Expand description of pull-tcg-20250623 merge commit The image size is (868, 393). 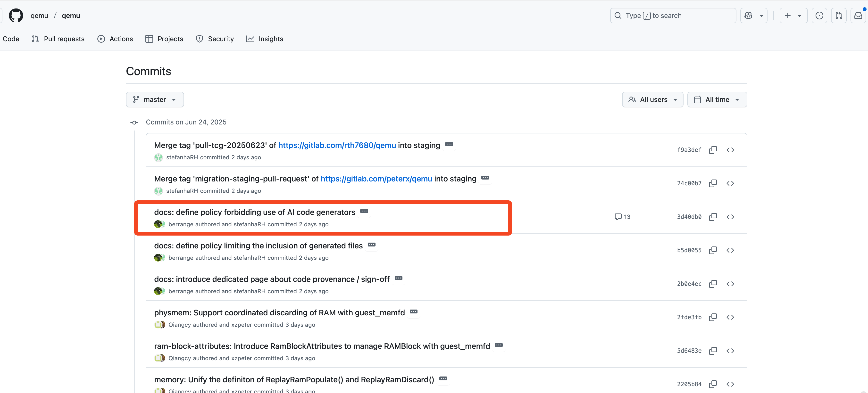[x=449, y=145]
